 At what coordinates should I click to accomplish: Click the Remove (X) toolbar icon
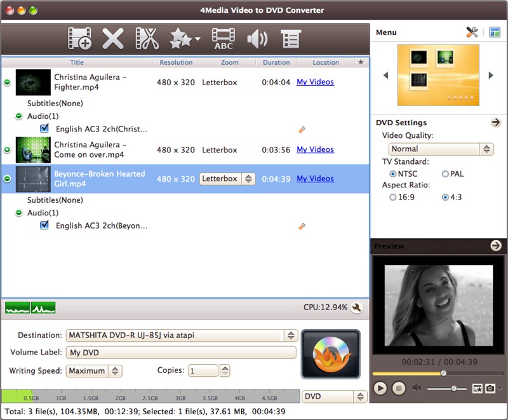[x=113, y=39]
